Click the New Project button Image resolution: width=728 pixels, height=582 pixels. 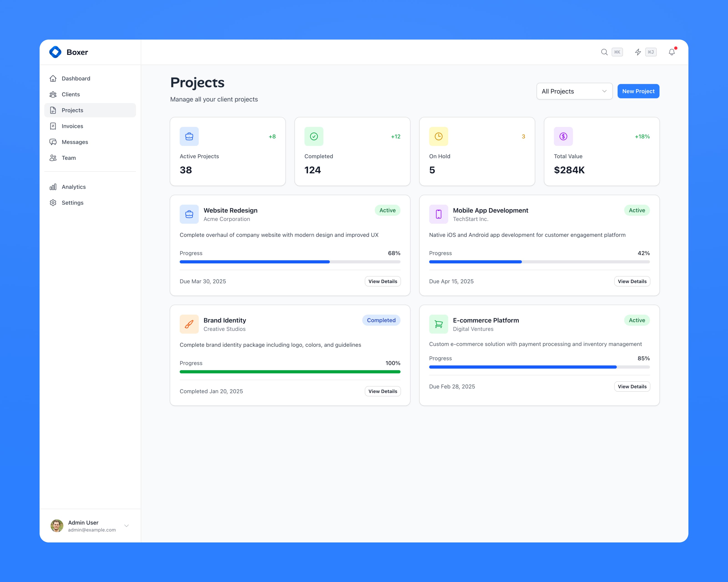pyautogui.click(x=638, y=91)
